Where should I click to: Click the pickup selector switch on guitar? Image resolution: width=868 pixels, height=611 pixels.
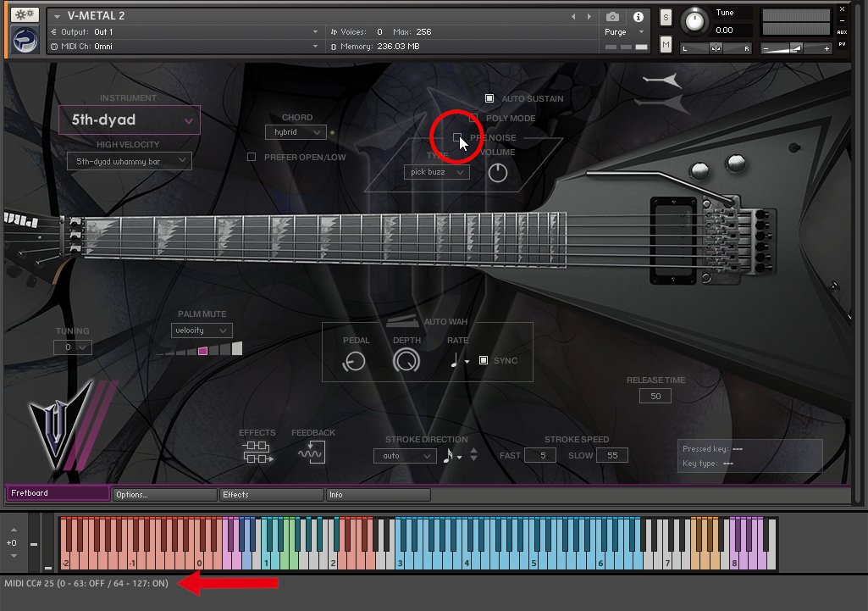pos(794,147)
